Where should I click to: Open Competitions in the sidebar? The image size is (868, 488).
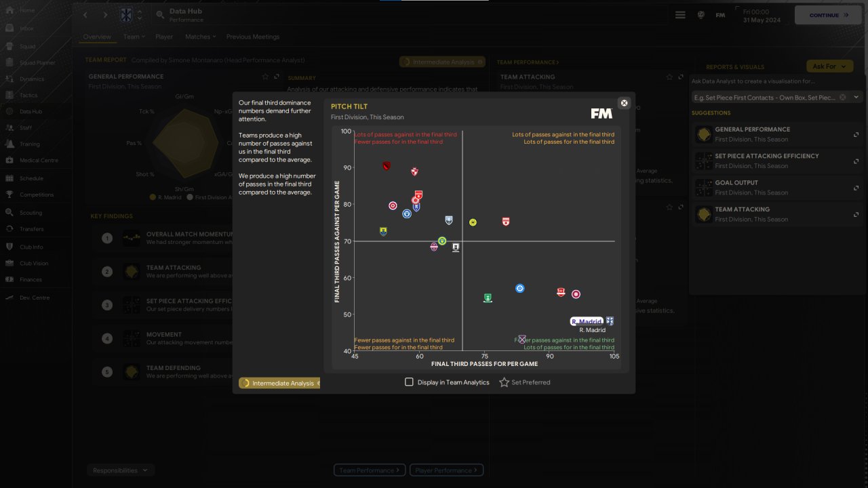coord(35,195)
